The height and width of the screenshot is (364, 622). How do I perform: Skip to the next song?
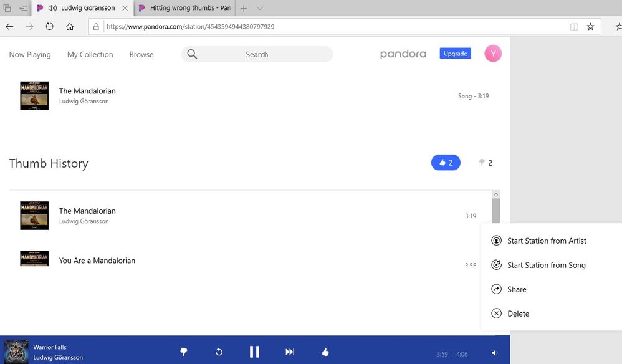click(x=290, y=352)
